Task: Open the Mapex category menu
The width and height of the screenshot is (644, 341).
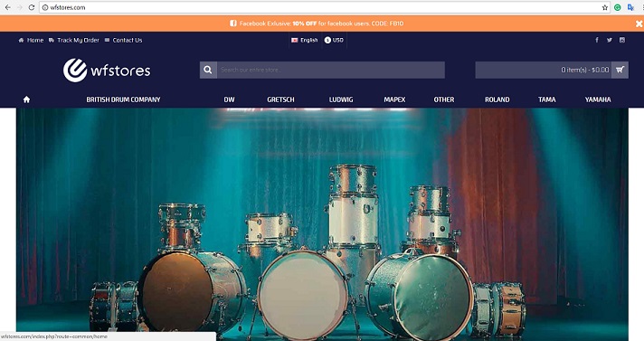Action: [x=394, y=99]
